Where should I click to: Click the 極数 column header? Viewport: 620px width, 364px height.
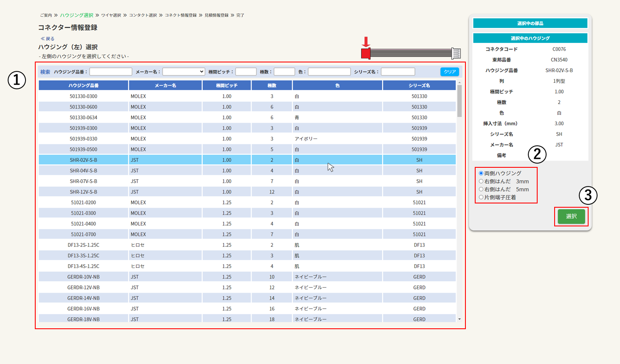pyautogui.click(x=272, y=85)
